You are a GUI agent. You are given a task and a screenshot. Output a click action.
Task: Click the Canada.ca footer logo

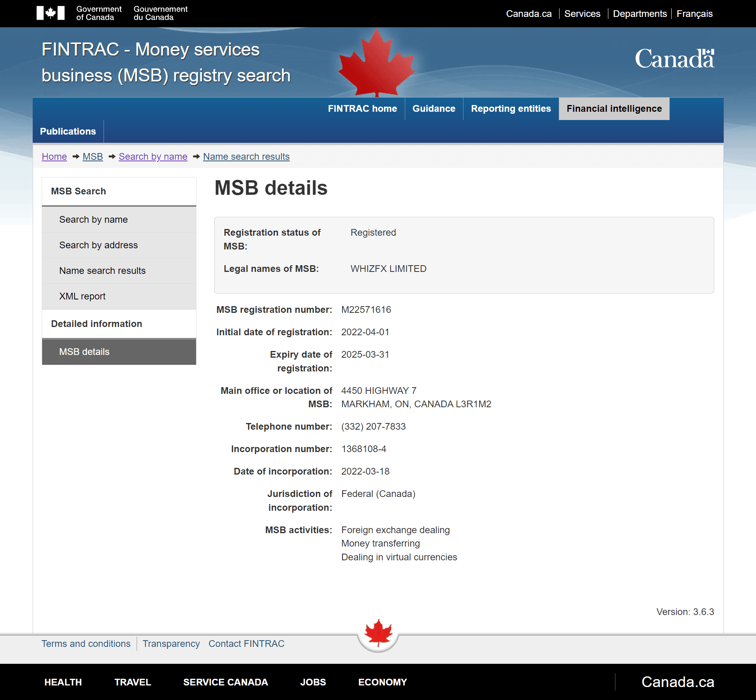pyautogui.click(x=678, y=682)
